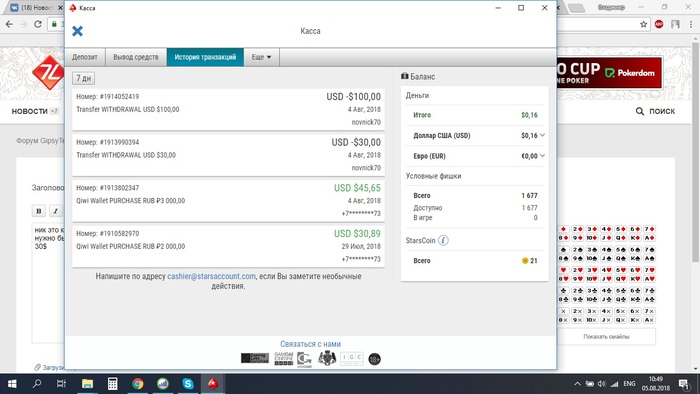Viewport: 700px width, 394px height.
Task: Open НОВОСТИ section on the website
Action: [29, 111]
